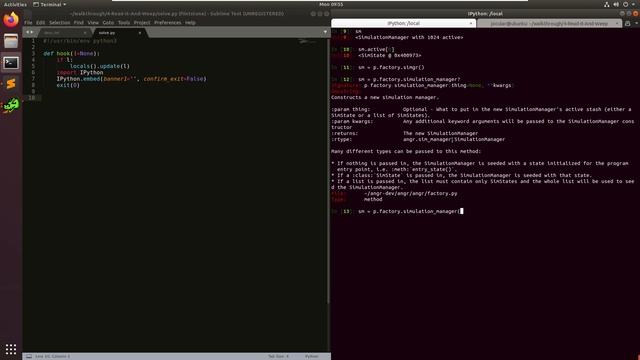Click 'sm = p.factory.simgr()' terminal line

click(x=391, y=67)
